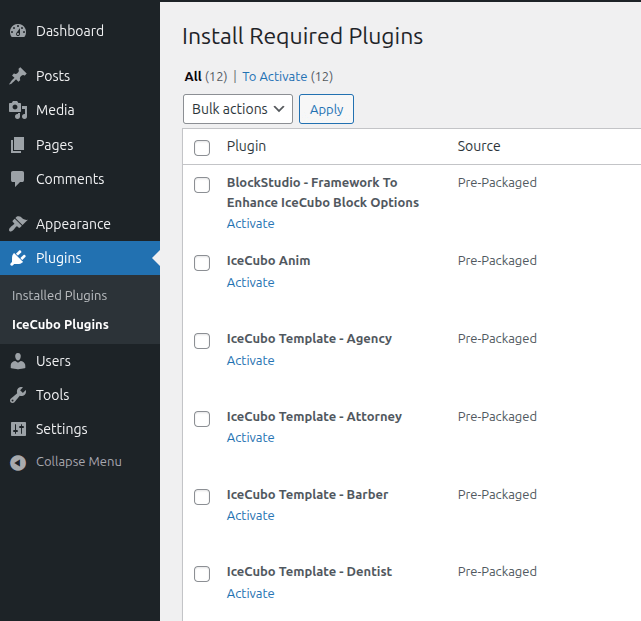Open Installed Plugins submenu
Viewport: 641px width, 621px height.
point(59,296)
